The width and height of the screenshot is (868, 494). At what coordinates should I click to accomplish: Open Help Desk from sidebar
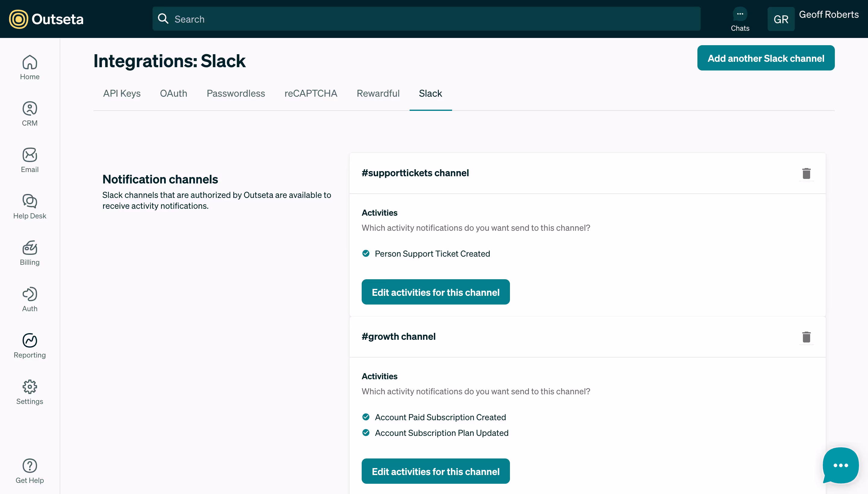30,206
